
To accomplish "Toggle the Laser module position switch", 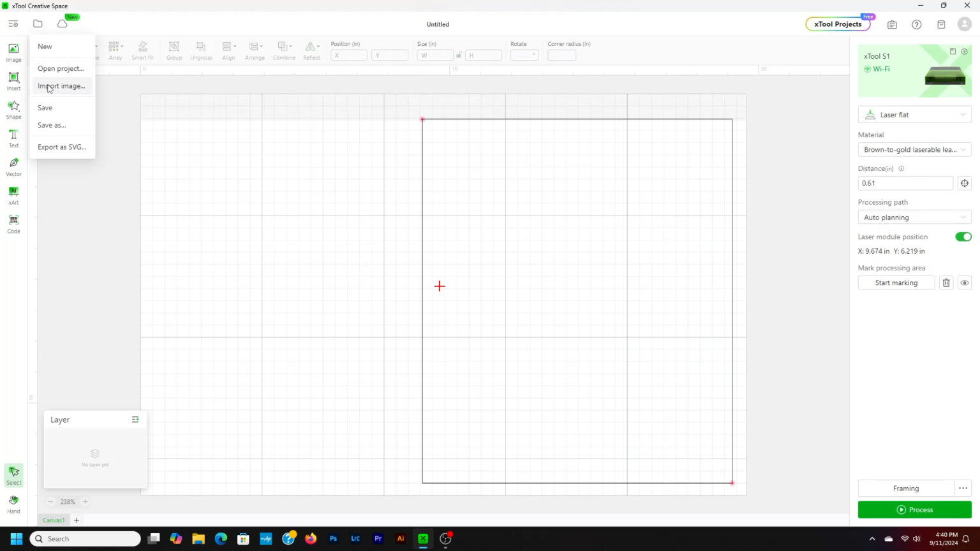I will click(x=963, y=237).
